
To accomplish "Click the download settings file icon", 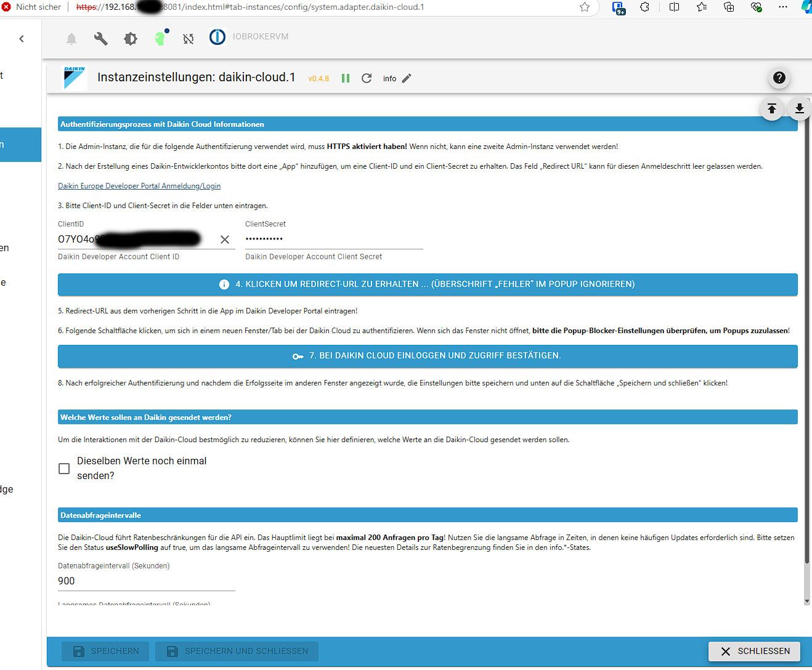I will click(799, 109).
